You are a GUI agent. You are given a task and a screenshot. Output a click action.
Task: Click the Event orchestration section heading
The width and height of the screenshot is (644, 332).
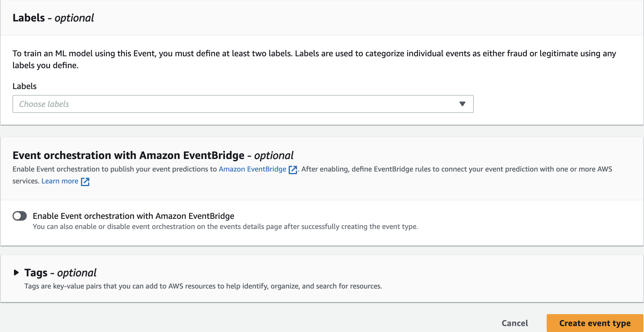coord(153,155)
